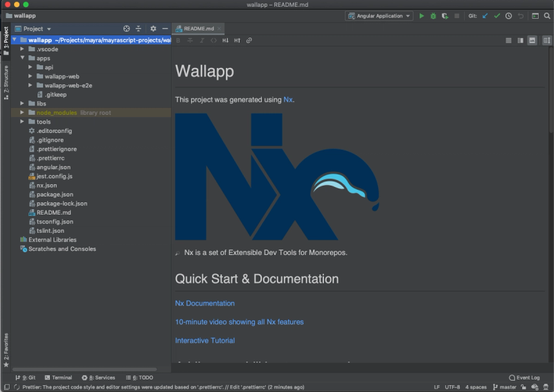This screenshot has width=554, height=392.
Task: Select the README.md editor tab
Action: click(199, 29)
